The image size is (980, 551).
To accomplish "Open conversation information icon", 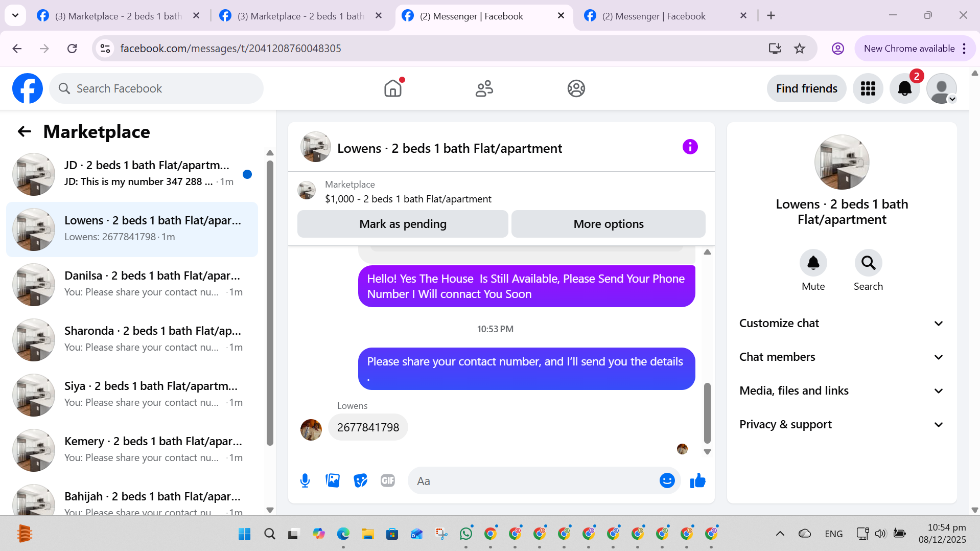I will pos(690,147).
